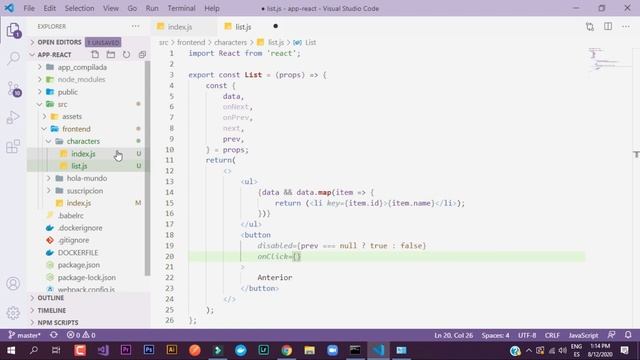Expand the OPEN EDITORS section
The width and height of the screenshot is (640, 360).
coord(59,42)
